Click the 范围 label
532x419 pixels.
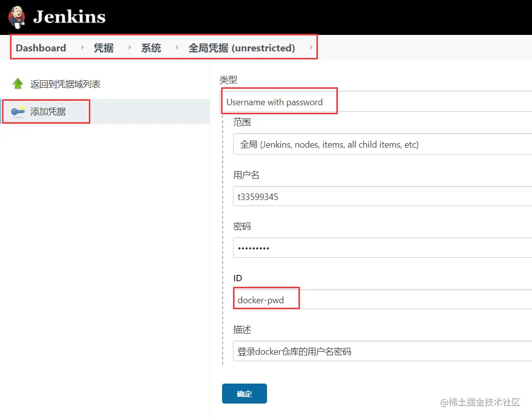tap(242, 122)
